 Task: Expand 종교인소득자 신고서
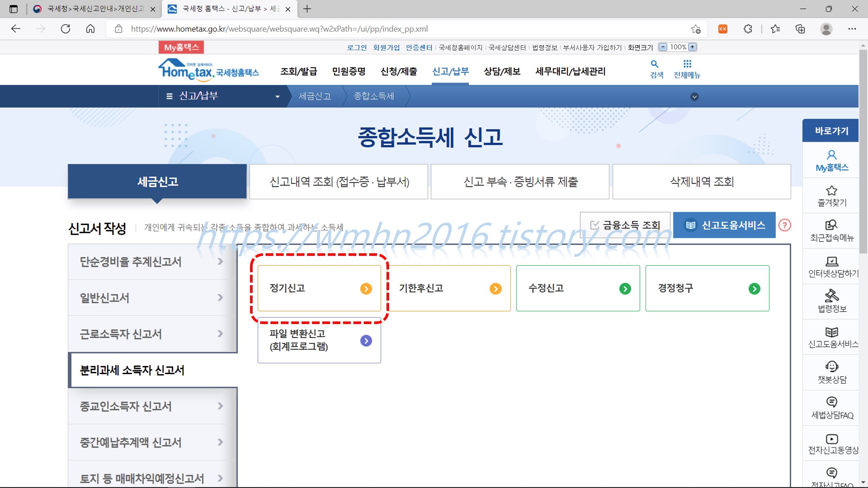152,406
